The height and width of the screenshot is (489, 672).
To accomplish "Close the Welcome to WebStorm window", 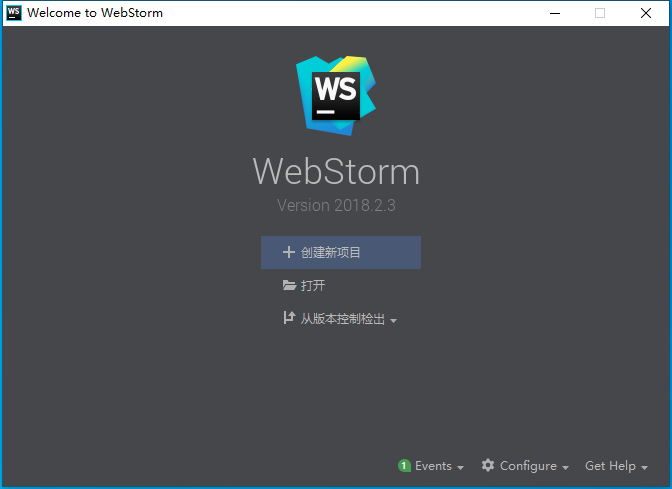I will point(646,13).
